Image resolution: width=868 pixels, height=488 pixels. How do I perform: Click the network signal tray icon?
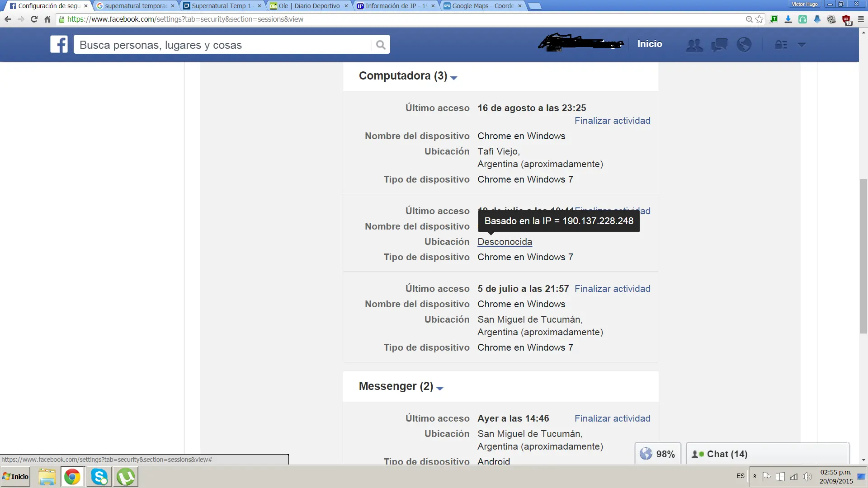(794, 477)
